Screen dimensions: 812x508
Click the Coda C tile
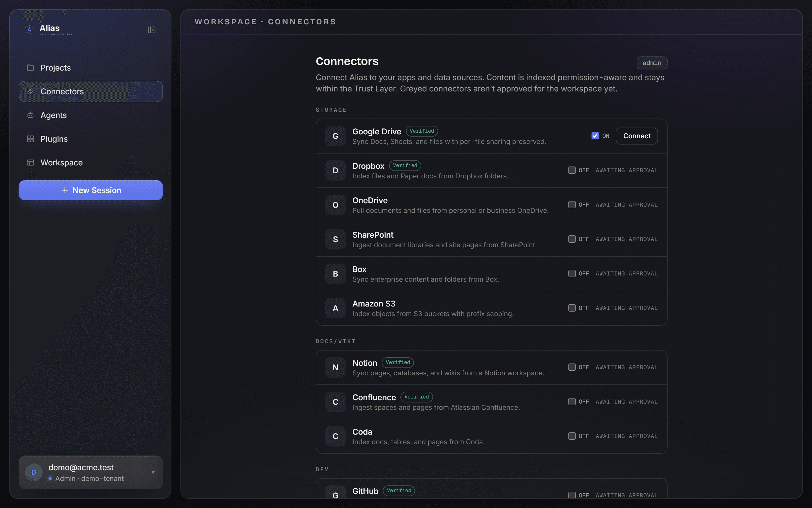[335, 436]
